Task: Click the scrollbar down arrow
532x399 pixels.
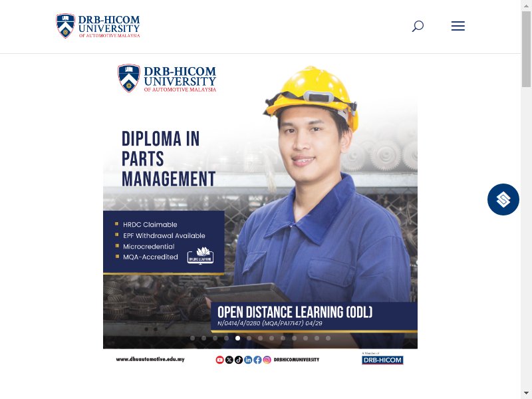Action: coord(526,394)
